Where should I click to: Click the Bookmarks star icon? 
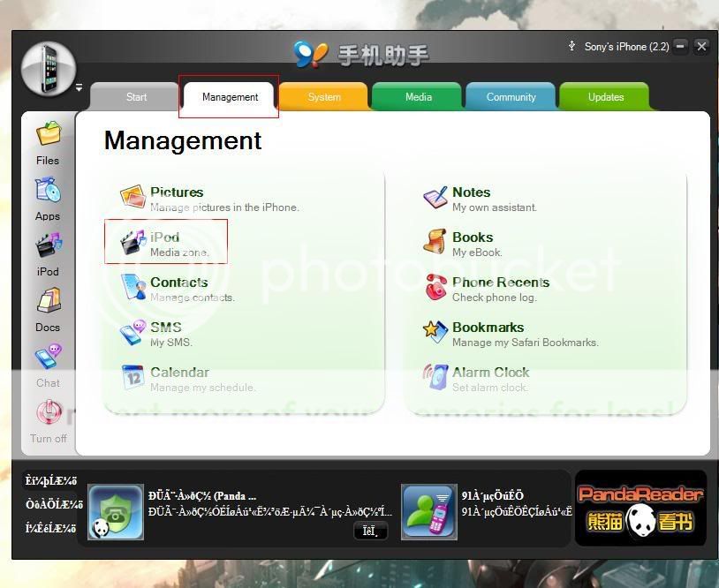coord(435,332)
